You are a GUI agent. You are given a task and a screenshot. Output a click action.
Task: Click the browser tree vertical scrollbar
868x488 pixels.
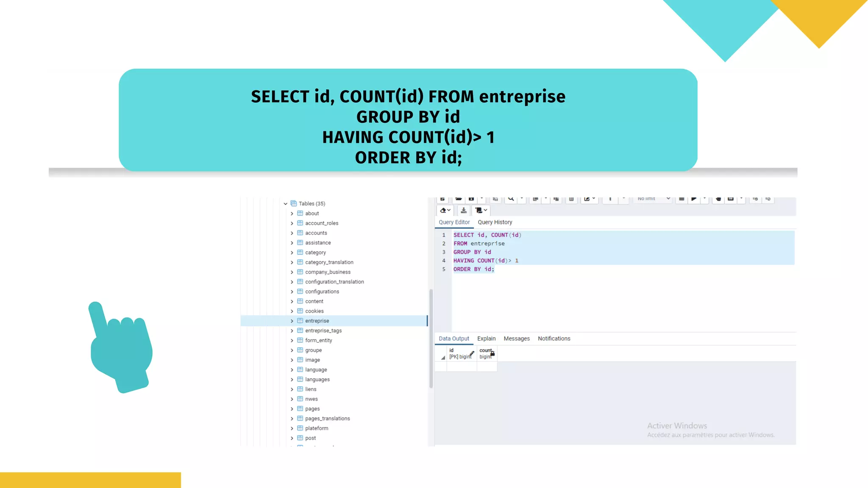pos(431,339)
